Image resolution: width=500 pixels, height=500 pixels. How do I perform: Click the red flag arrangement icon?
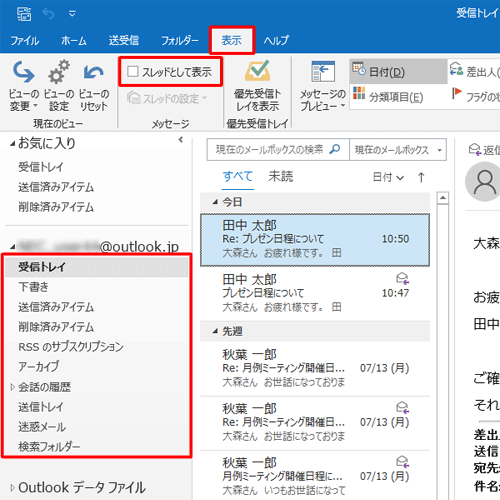coord(457,93)
